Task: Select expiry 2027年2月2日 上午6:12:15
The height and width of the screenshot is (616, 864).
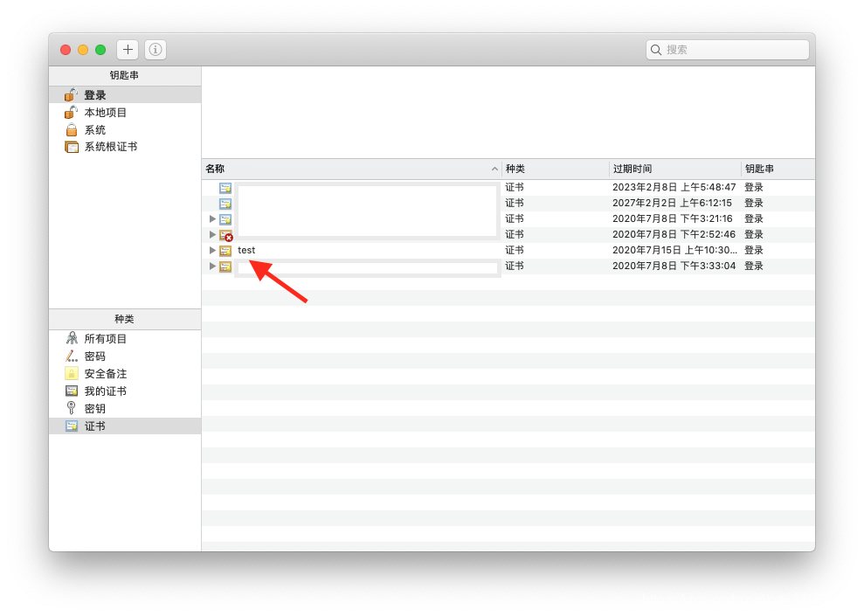Action: [672, 203]
